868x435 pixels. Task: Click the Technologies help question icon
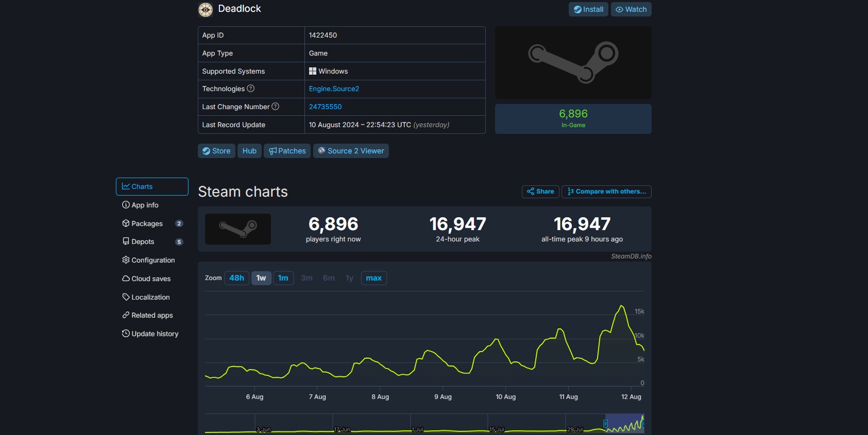[251, 89]
